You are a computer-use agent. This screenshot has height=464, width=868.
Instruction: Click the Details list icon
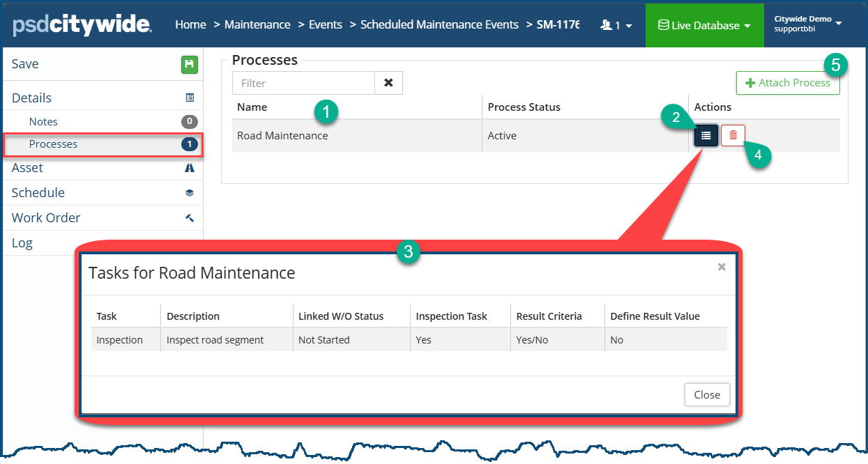click(x=190, y=98)
